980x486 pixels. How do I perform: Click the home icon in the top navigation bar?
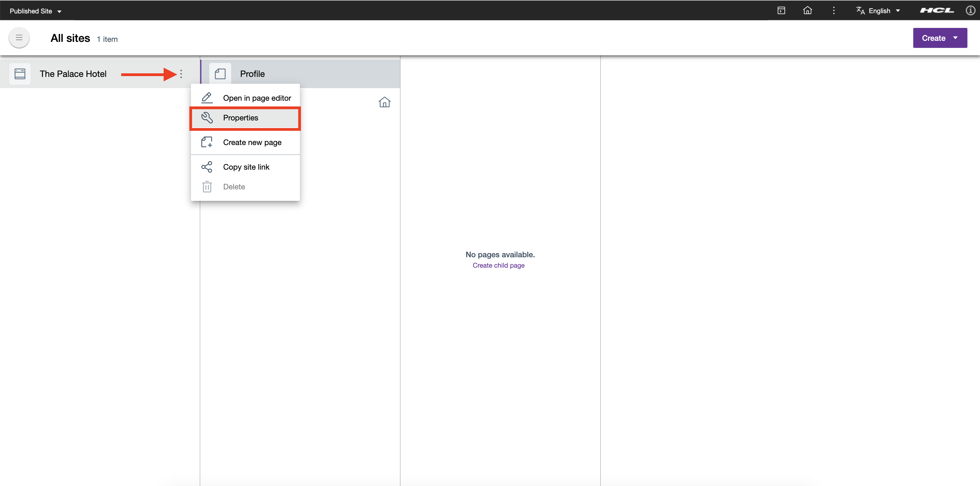click(808, 10)
